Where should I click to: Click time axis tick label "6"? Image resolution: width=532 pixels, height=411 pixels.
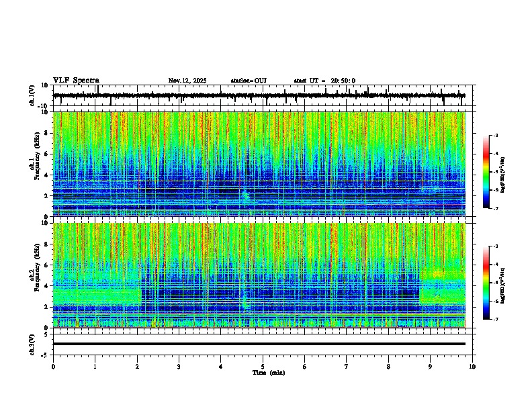(305, 366)
